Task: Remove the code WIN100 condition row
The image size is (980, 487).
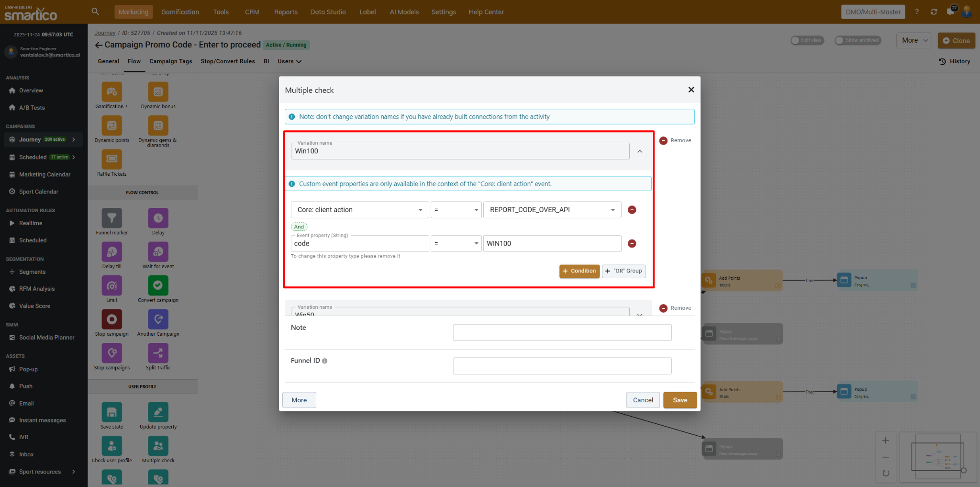Action: (632, 244)
